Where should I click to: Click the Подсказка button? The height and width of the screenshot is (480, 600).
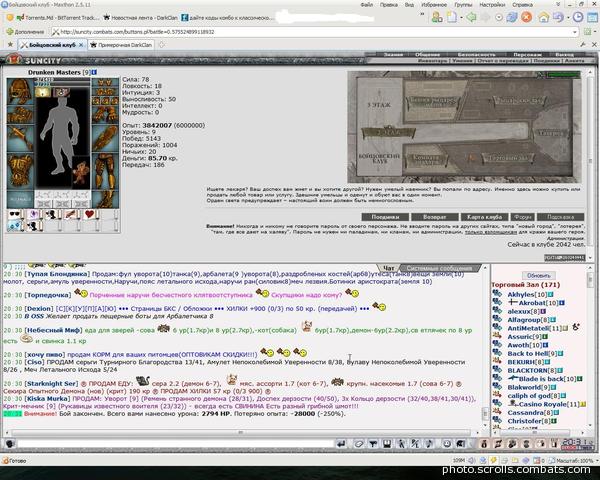[561, 217]
